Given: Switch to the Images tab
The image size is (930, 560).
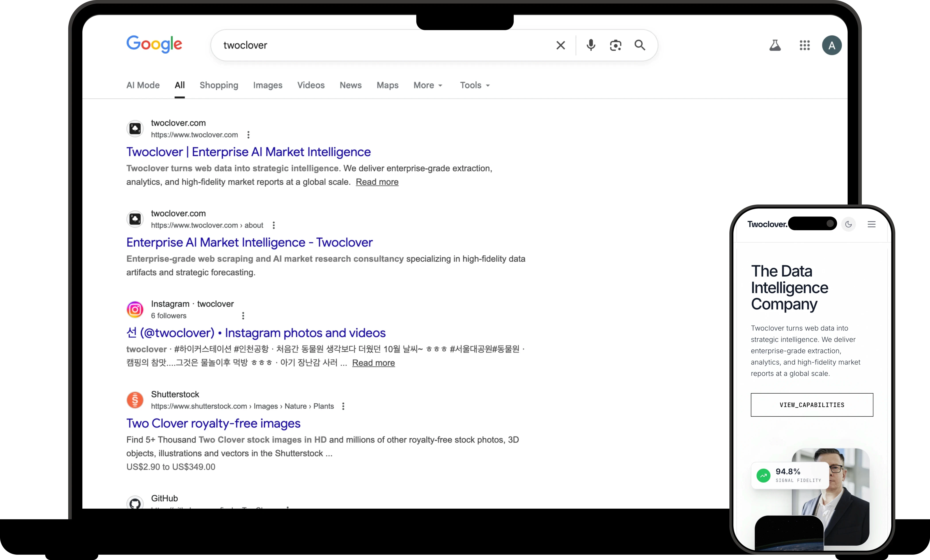Looking at the screenshot, I should pyautogui.click(x=268, y=85).
